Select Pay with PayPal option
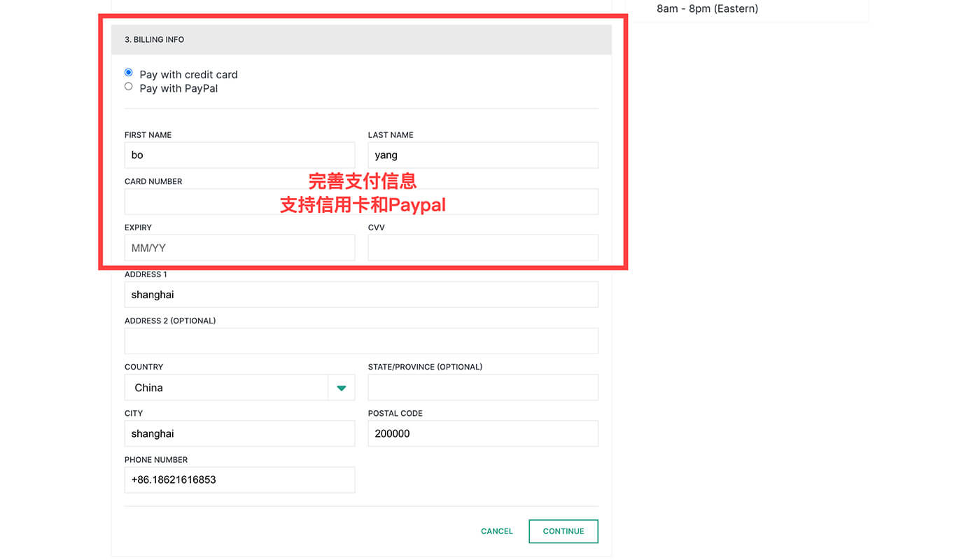The height and width of the screenshot is (560, 980). point(129,87)
